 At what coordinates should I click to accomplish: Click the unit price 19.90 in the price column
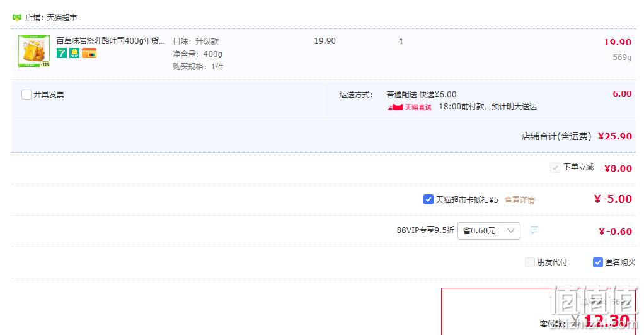coord(325,41)
